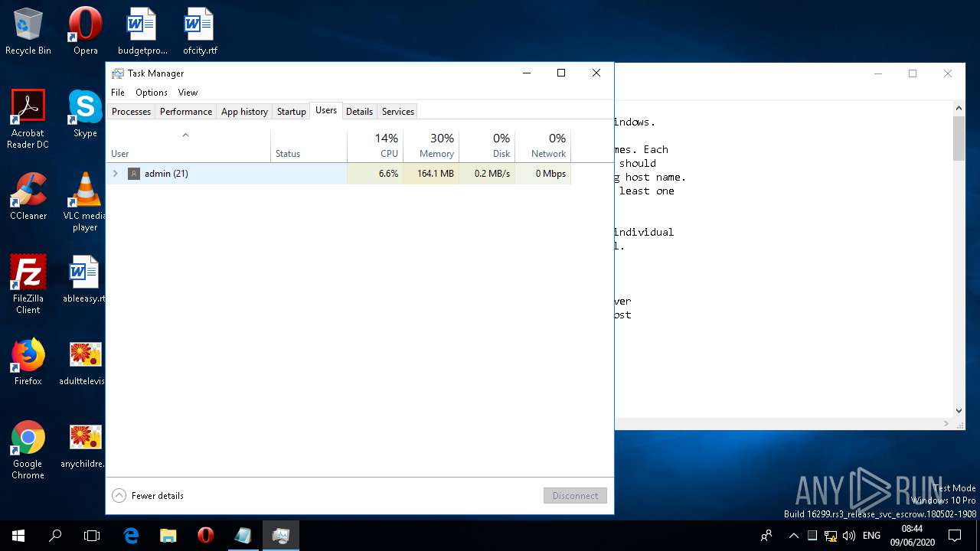Open the View menu in Task Manager
The image size is (980, 551).
pyautogui.click(x=188, y=93)
